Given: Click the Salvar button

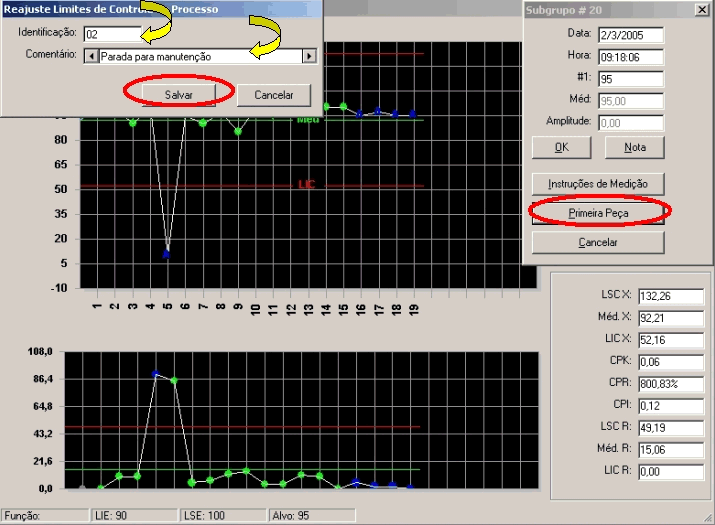Looking at the screenshot, I should point(180,95).
